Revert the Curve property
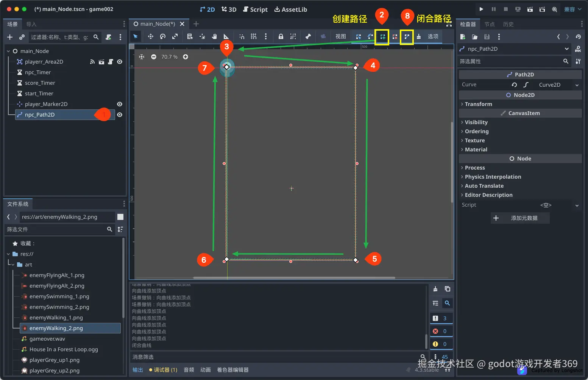The image size is (588, 380). click(514, 85)
